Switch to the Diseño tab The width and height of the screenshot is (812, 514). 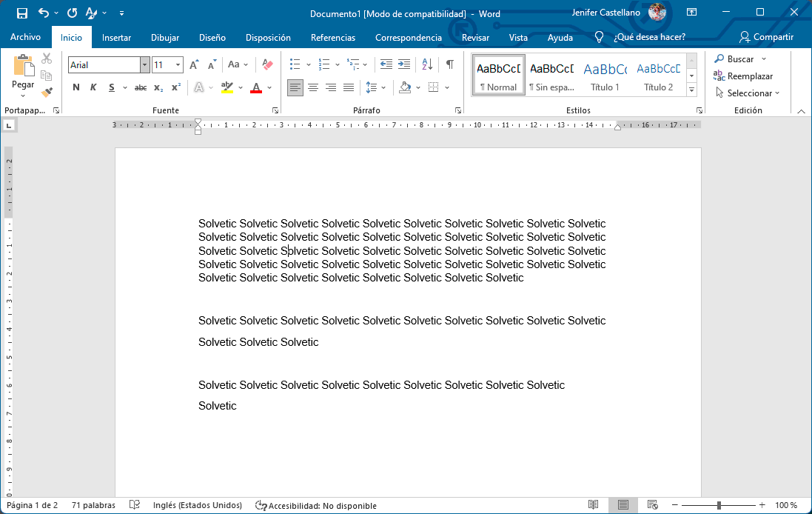tap(212, 37)
